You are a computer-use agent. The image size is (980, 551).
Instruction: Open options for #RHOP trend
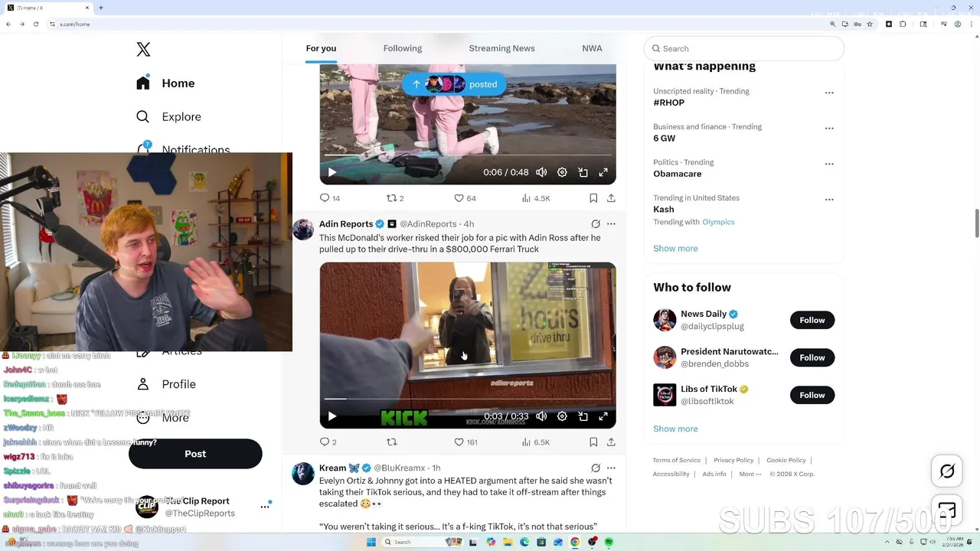829,93
